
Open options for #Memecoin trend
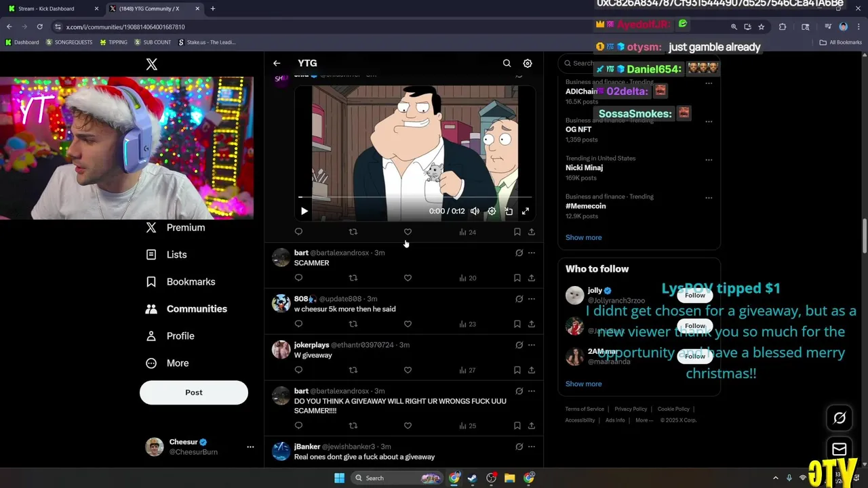tap(709, 198)
